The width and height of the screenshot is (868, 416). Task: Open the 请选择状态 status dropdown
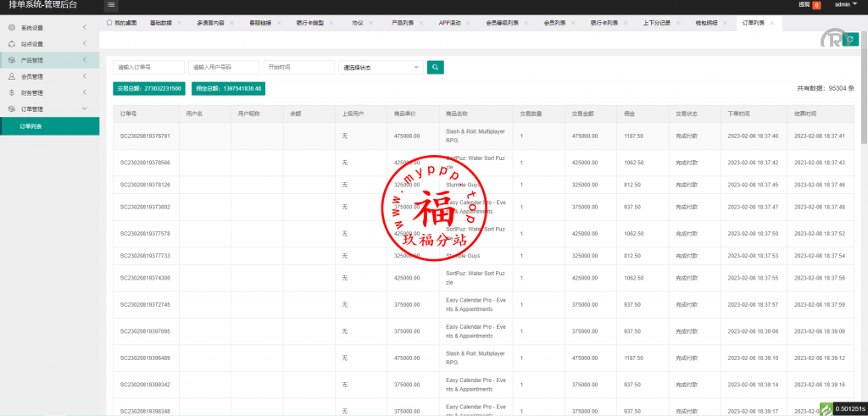click(380, 67)
